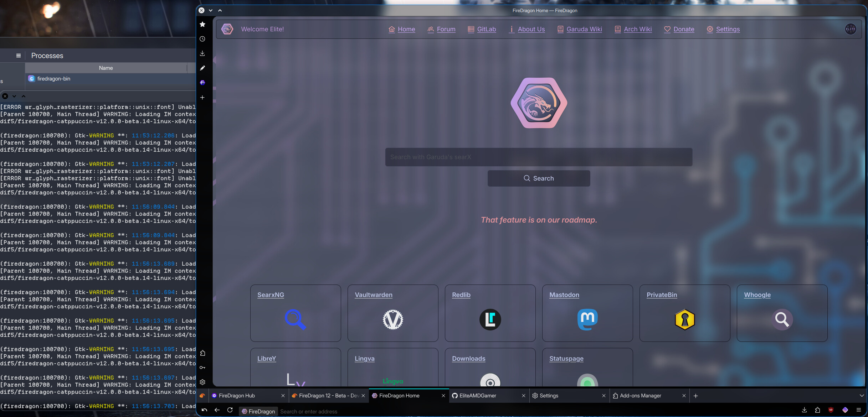Switch to the Add-ons Manager tab
Viewport: 868px width, 417px height.
click(x=649, y=396)
